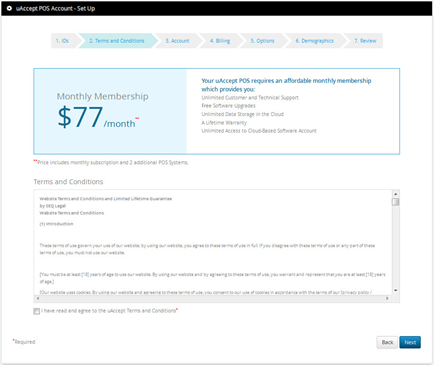Viewport: 434px width, 365px height.
Task: Click the horizontal scroll right arrow in terms
Action: (387, 298)
